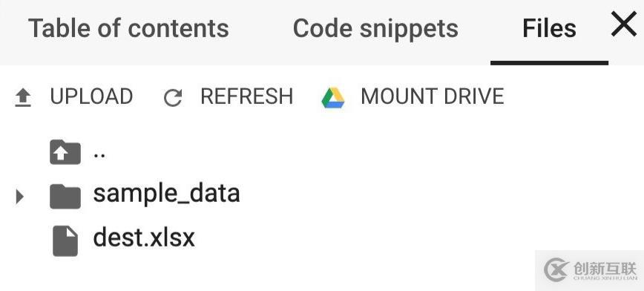The image size is (644, 291).
Task: Switch to the Table of contents tab
Action: [128, 28]
